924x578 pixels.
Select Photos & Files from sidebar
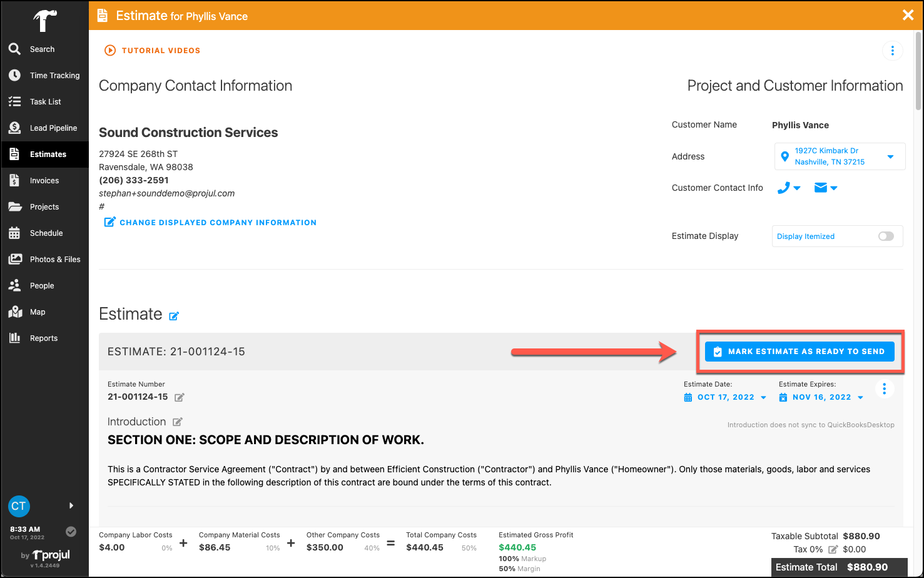point(55,259)
